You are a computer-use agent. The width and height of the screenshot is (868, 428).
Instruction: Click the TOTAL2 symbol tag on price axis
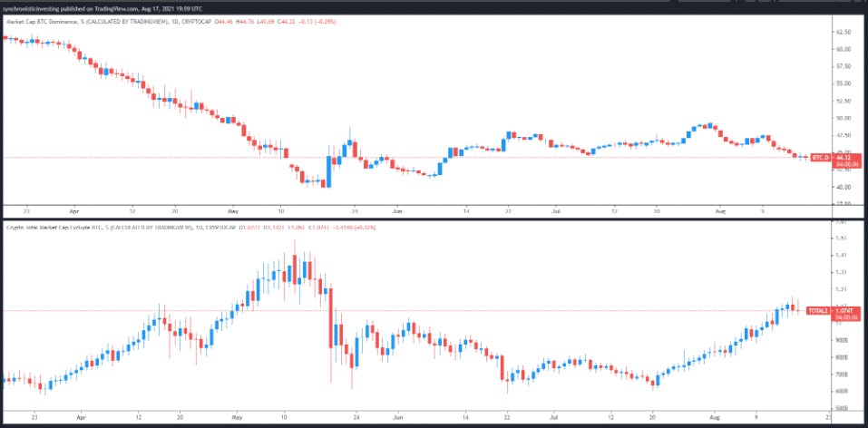pyautogui.click(x=818, y=311)
